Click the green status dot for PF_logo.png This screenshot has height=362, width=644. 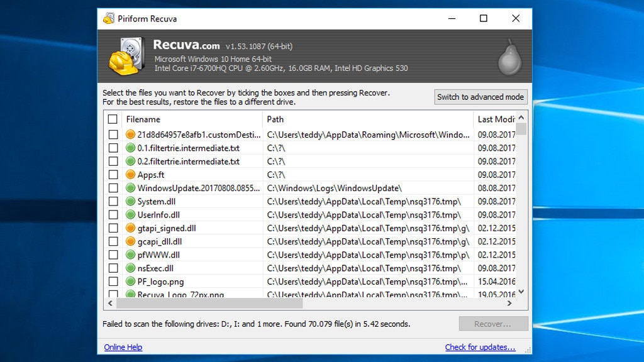(130, 281)
